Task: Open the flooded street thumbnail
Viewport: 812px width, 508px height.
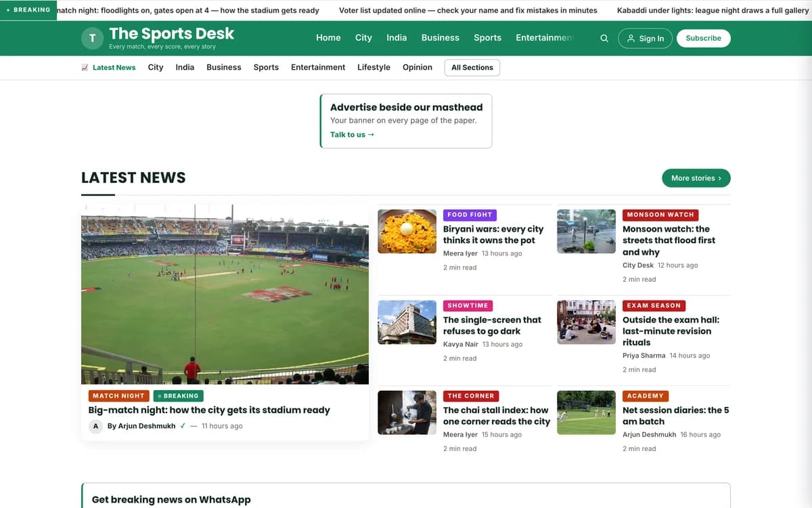Action: pos(586,231)
